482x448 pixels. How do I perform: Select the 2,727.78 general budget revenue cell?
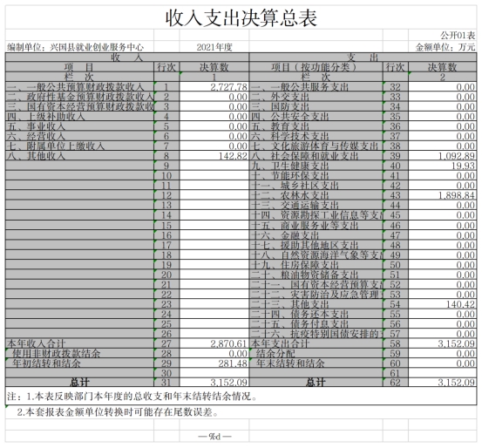tap(214, 87)
